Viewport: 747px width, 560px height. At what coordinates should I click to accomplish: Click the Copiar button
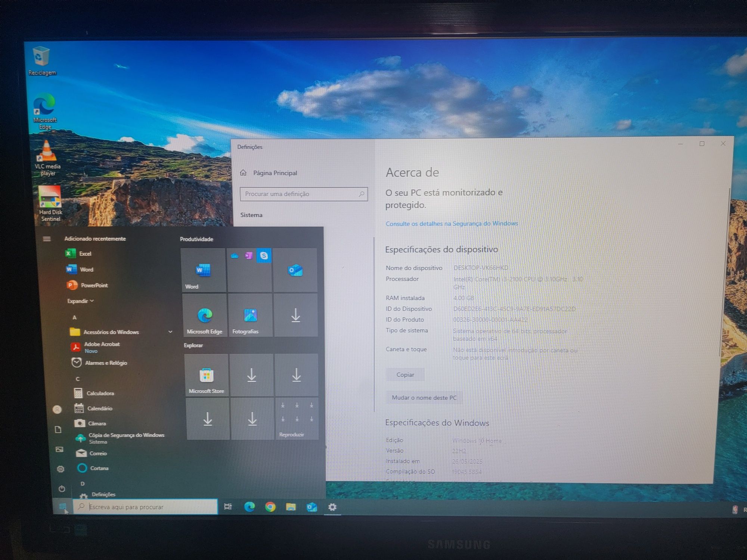click(x=405, y=374)
